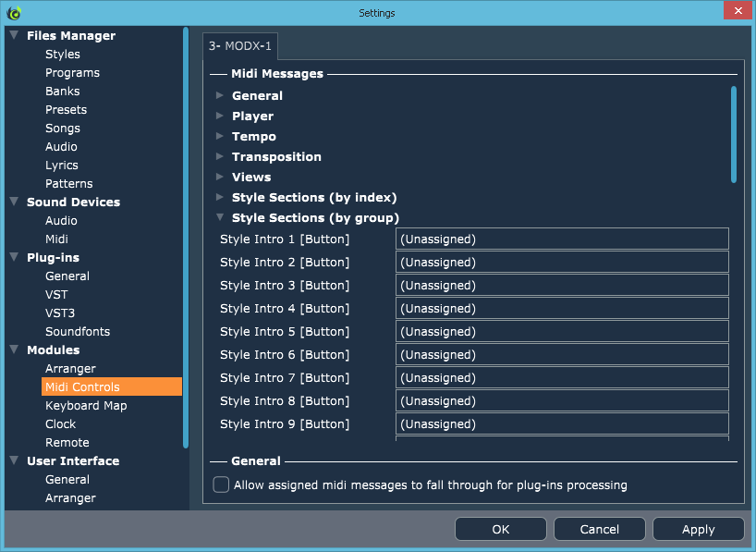Select General under Plug-ins

click(67, 276)
